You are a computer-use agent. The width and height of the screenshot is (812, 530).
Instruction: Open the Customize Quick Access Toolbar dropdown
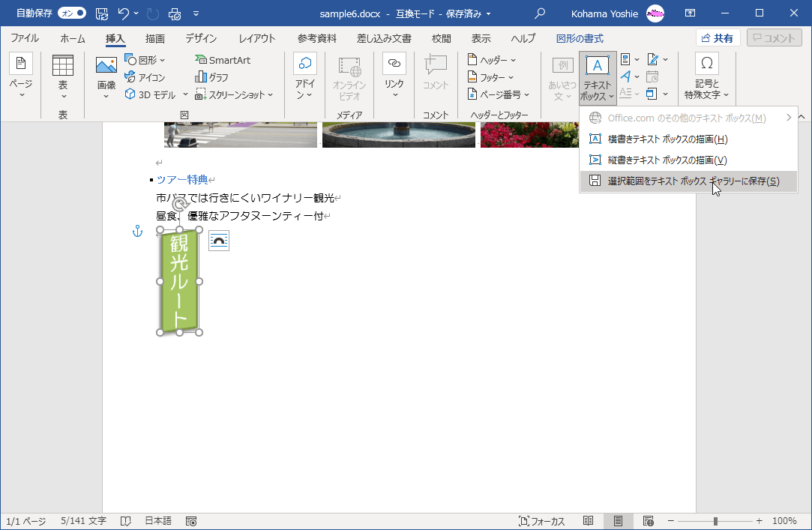pyautogui.click(x=196, y=13)
